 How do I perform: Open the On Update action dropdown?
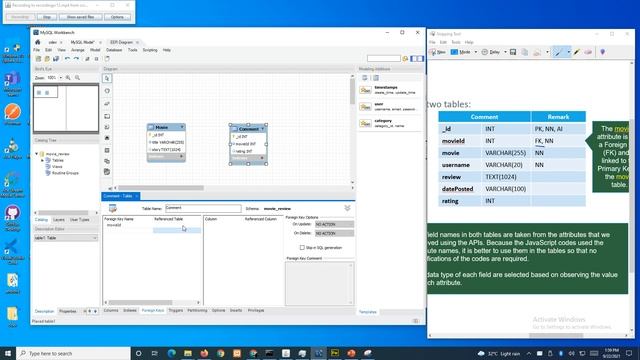[334, 224]
